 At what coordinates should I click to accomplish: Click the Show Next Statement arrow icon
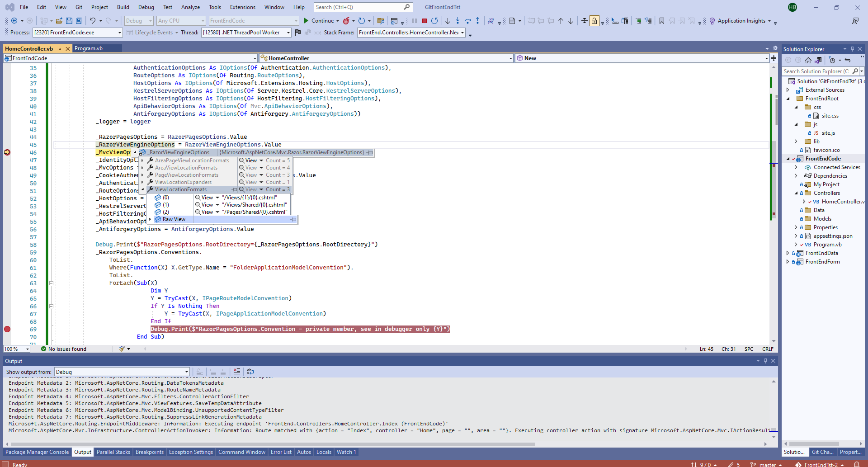coord(448,21)
